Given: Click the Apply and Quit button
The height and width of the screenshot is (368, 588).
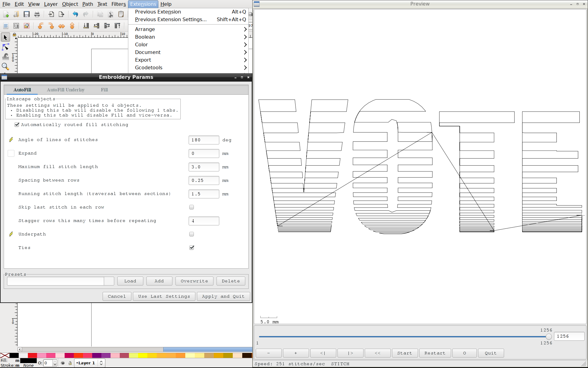Looking at the screenshot, I should click(x=223, y=297).
